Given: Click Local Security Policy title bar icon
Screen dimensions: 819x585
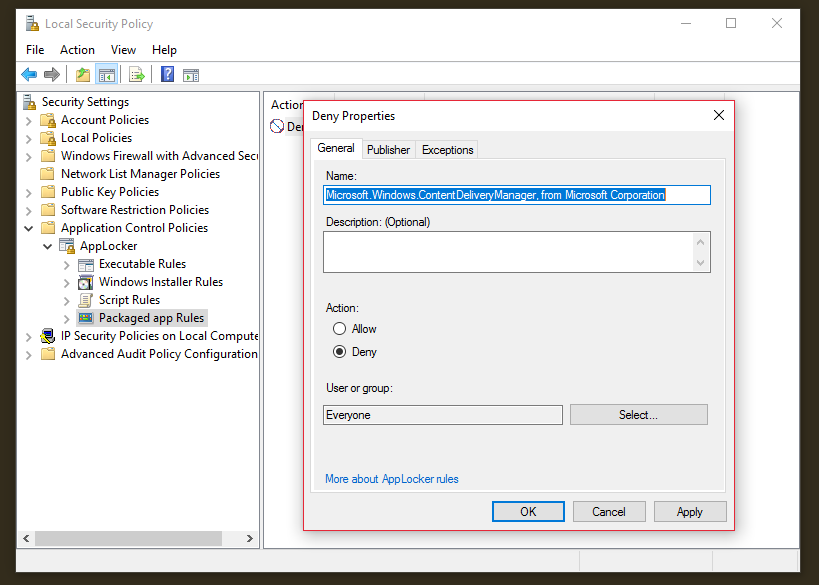Looking at the screenshot, I should click(x=32, y=24).
